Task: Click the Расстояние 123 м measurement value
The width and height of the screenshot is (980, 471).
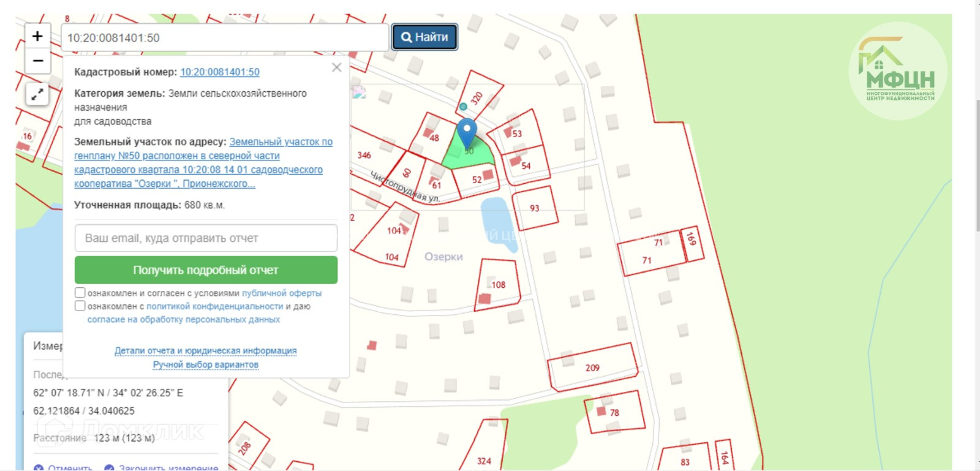Action: pyautogui.click(x=124, y=438)
